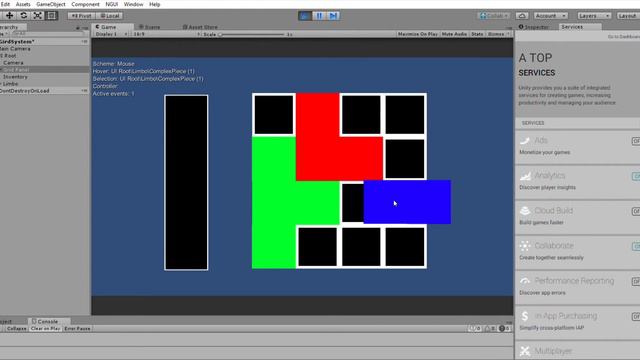Open the Analytics service
Screen dimensions: 640x360
tap(578, 182)
